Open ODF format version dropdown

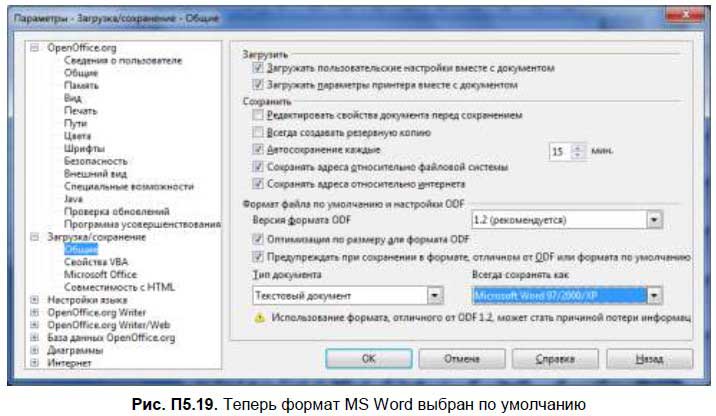coord(654,220)
